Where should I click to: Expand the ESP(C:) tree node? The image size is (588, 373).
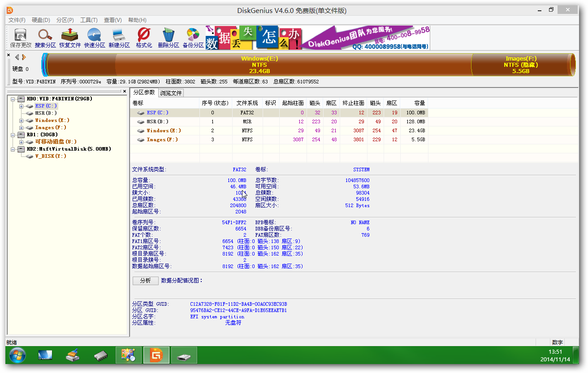[21, 106]
